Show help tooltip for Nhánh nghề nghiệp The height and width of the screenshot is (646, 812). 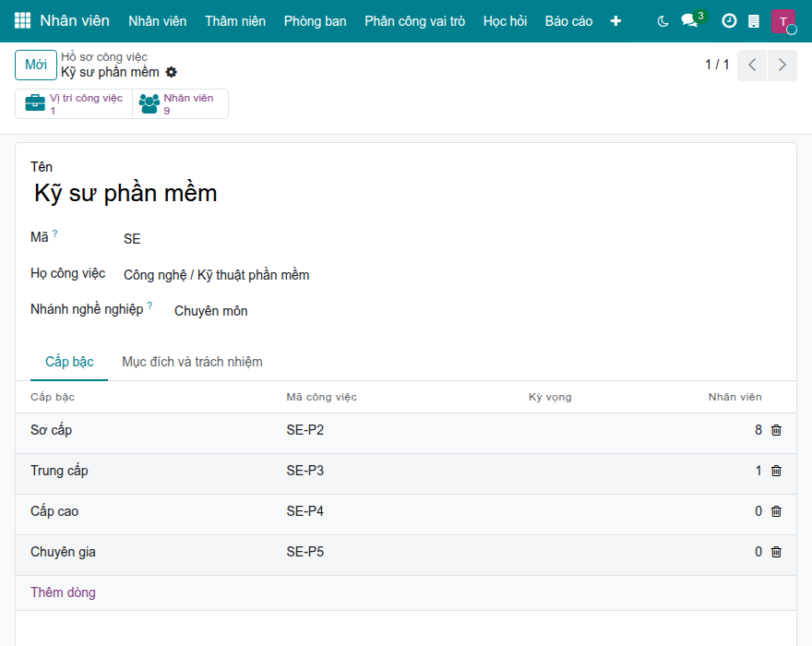pos(149,305)
